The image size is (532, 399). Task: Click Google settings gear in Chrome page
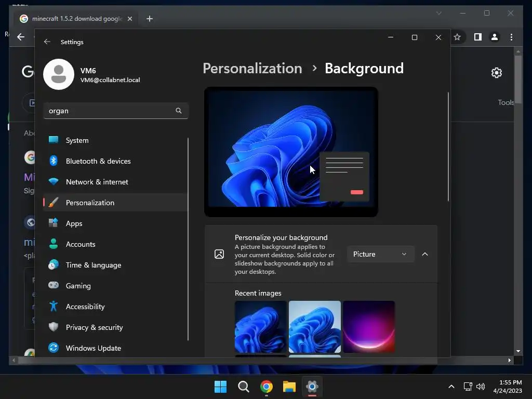tap(496, 73)
